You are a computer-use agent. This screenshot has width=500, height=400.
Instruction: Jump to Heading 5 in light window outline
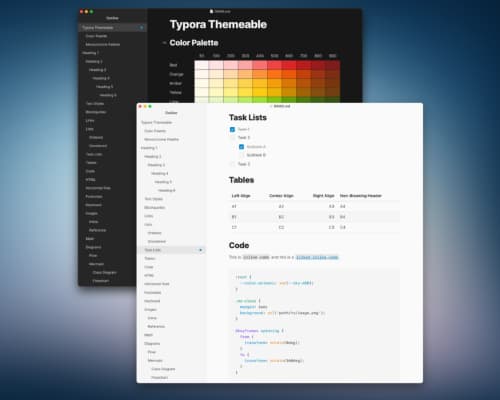163,182
